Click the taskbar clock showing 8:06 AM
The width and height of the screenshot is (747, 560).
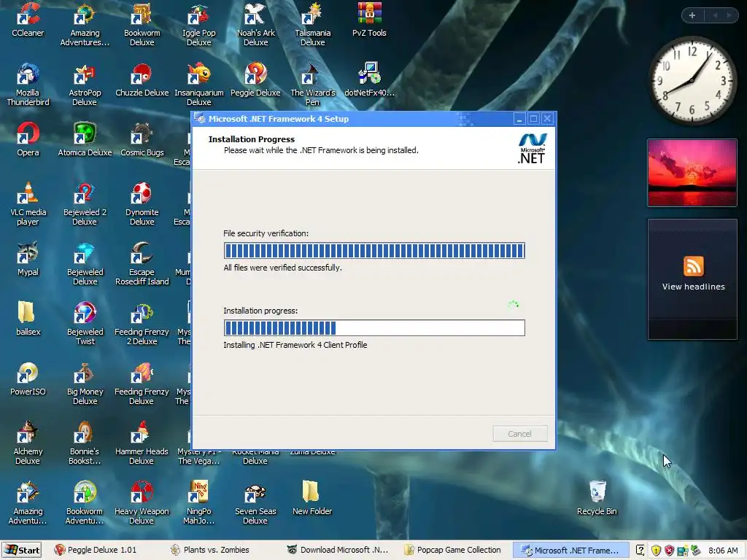[723, 551]
